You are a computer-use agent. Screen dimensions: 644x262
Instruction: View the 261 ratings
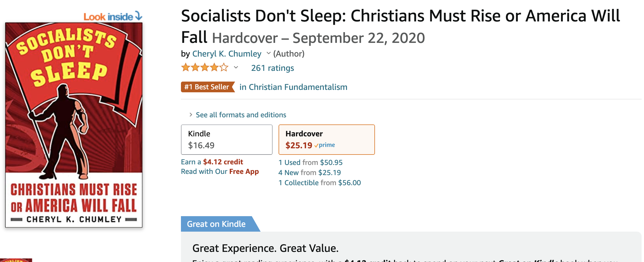click(x=272, y=68)
